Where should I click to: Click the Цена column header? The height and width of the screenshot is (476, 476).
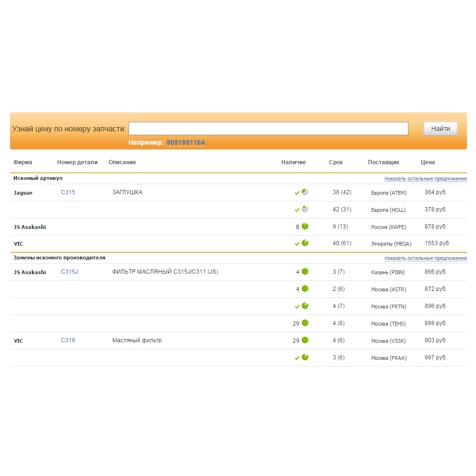[427, 162]
